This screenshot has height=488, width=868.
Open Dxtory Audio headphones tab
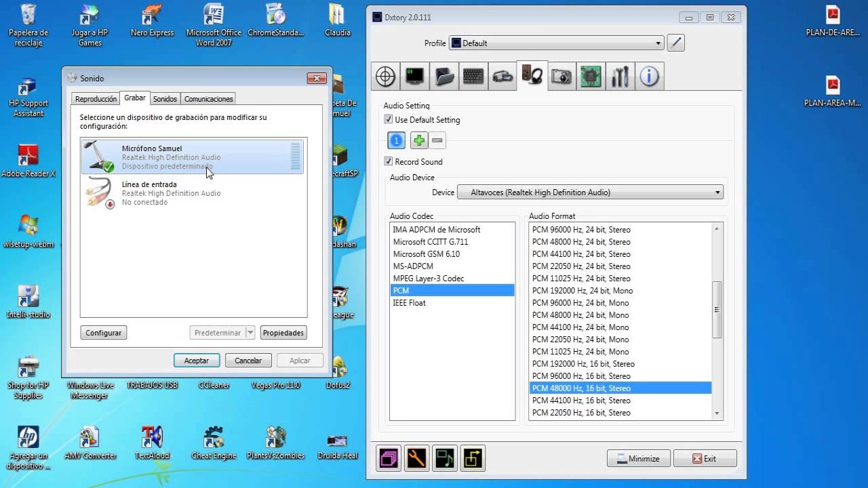click(x=532, y=75)
